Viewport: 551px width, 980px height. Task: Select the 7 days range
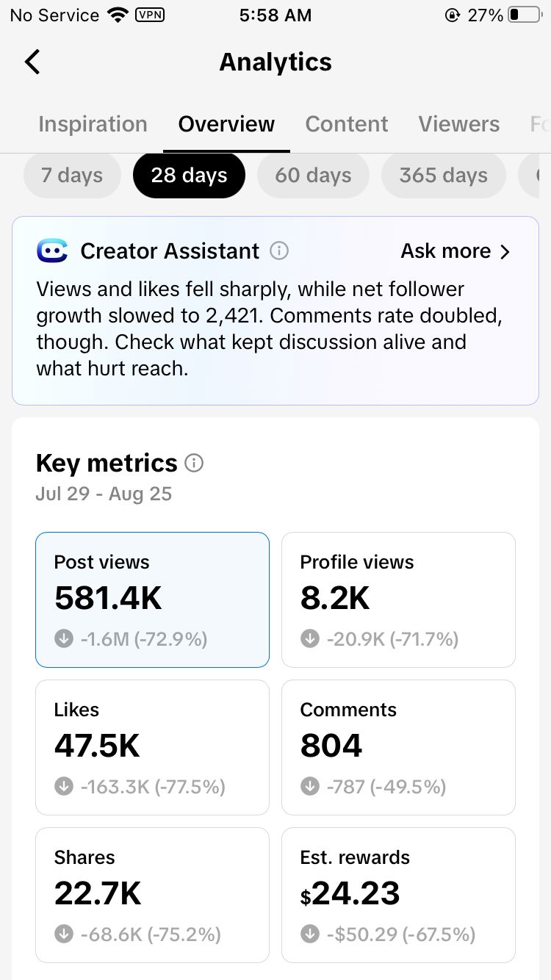[x=72, y=176]
